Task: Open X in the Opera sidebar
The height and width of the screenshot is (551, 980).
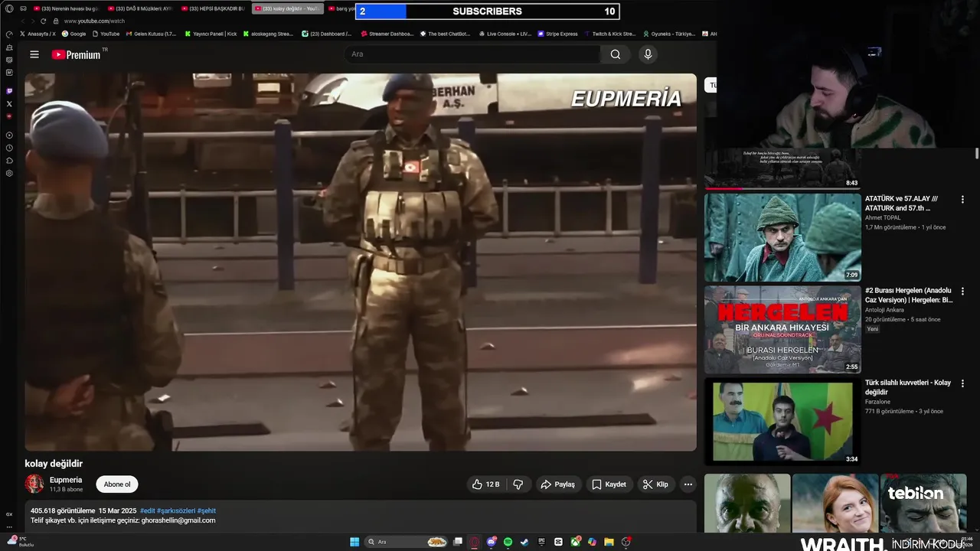Action: (9, 103)
